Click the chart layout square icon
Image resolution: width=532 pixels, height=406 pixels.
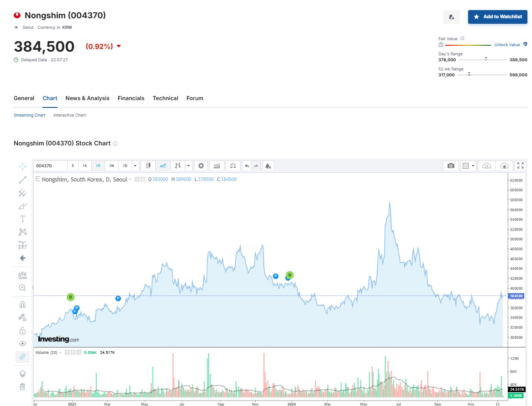(x=465, y=166)
